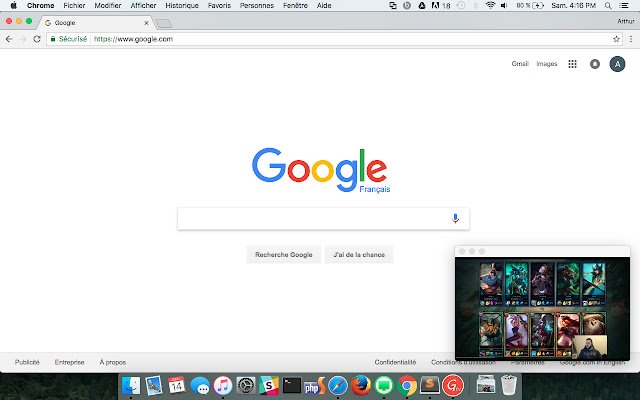Open the À propos footer link

coord(113,362)
